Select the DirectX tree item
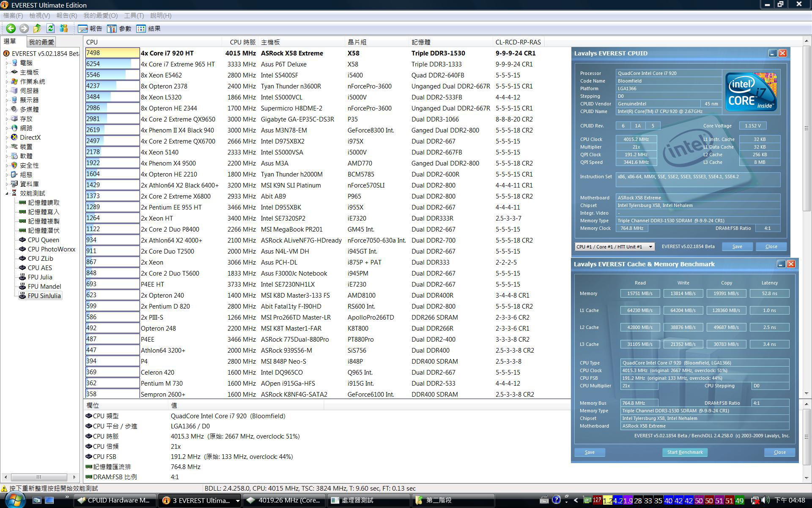 coord(30,137)
